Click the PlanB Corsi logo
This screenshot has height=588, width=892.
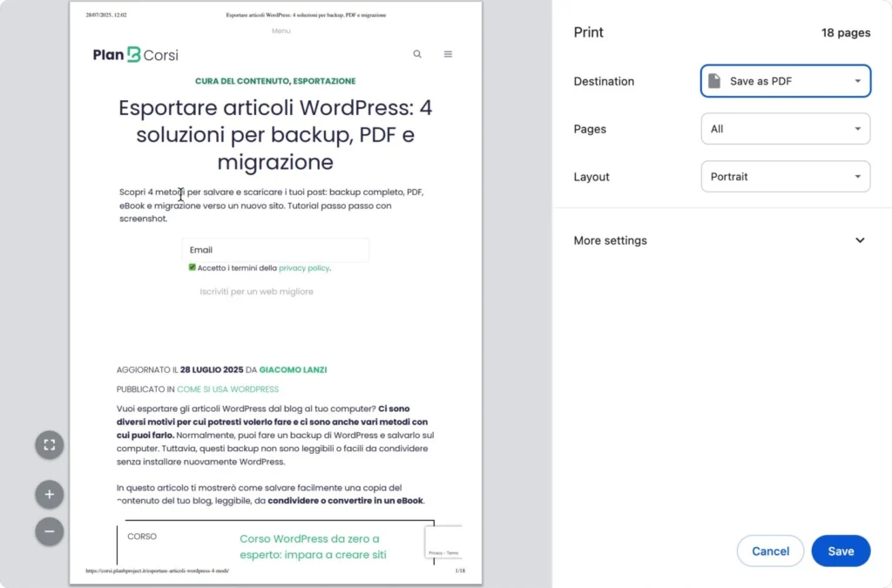(135, 55)
